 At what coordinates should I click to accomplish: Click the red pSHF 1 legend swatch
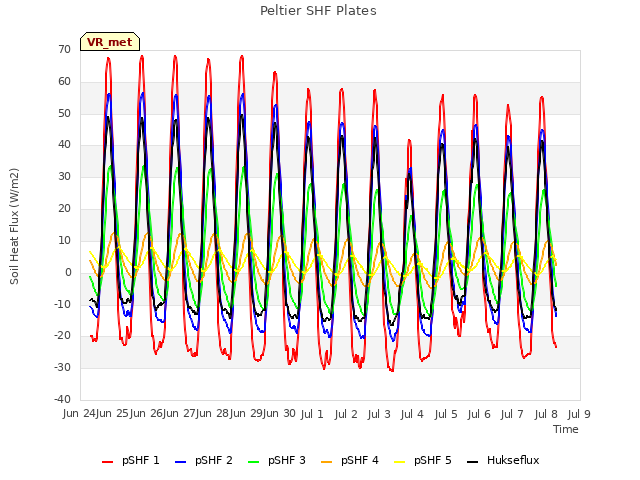(x=107, y=462)
